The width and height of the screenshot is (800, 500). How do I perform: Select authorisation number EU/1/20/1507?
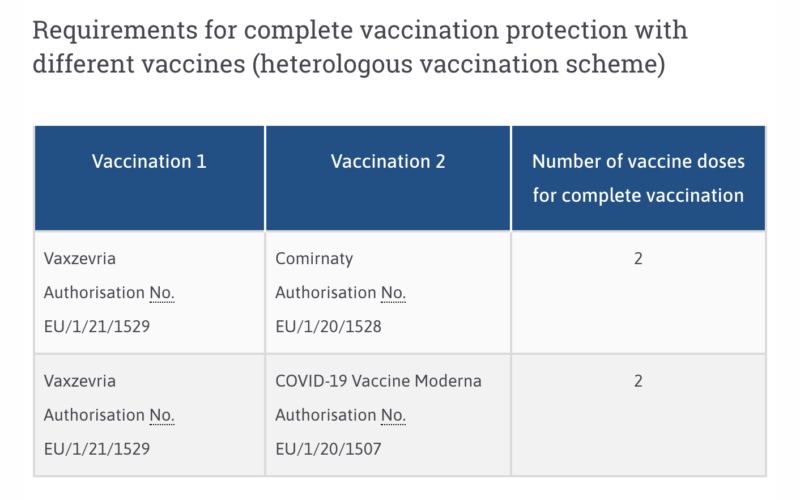click(x=329, y=449)
